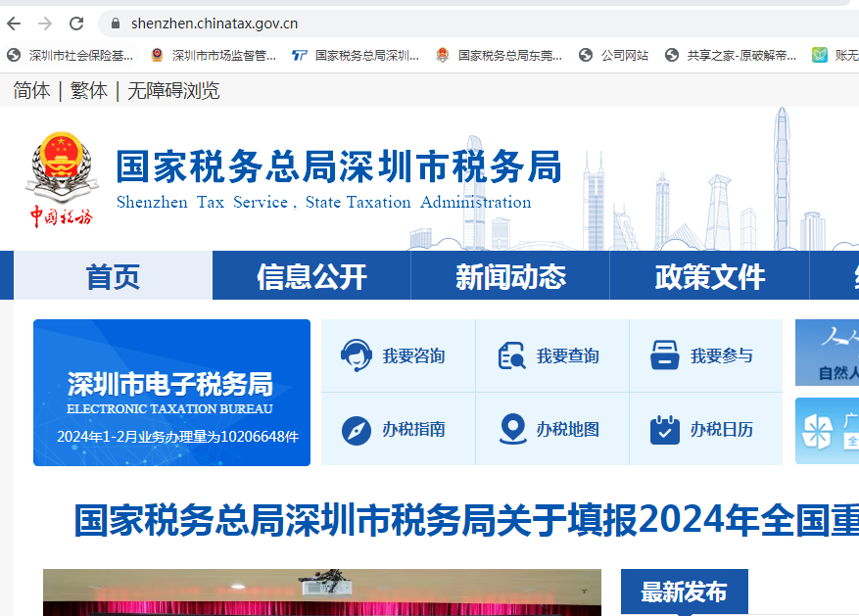Switch language to 繁体
This screenshot has height=616, width=859.
tap(89, 91)
